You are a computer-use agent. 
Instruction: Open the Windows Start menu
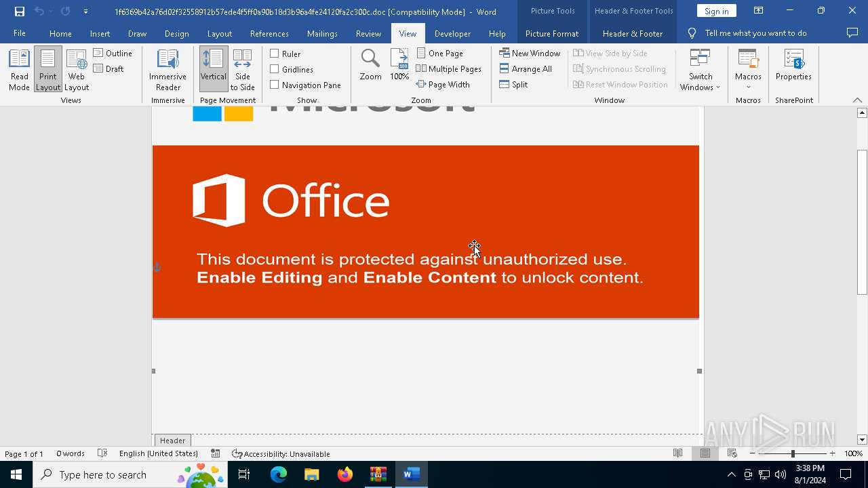point(16,474)
